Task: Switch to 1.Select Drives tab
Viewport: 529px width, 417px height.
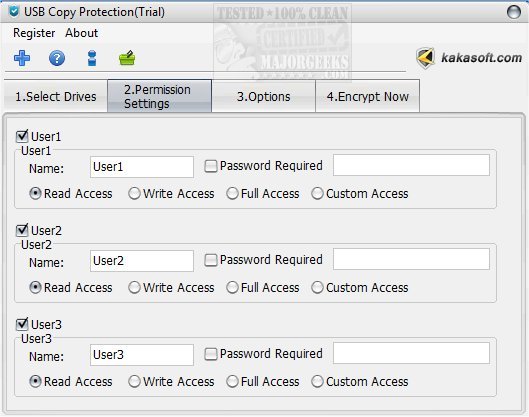Action: [56, 97]
